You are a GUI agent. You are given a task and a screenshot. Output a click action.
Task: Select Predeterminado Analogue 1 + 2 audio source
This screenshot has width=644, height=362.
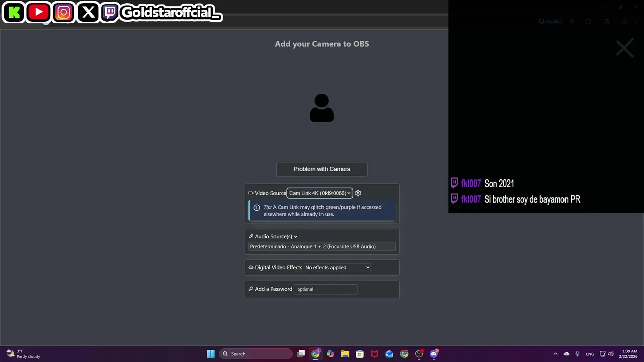[322, 246]
